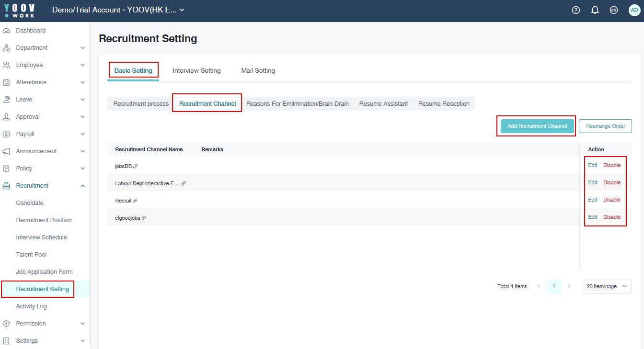This screenshot has height=349, width=644.
Task: Disable the ctgoodjobs recruitment channel
Action: pyautogui.click(x=611, y=217)
